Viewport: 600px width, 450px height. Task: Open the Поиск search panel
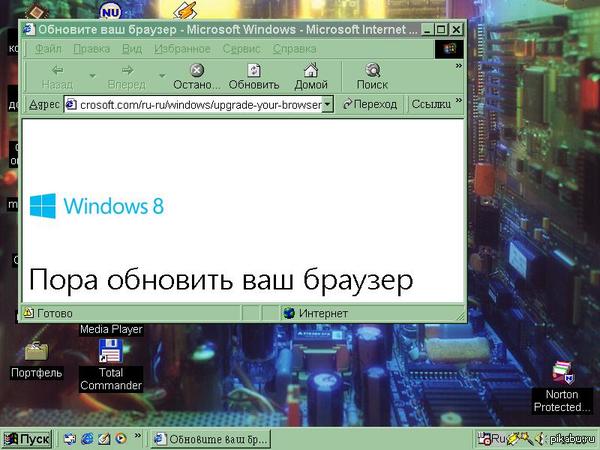coord(372,76)
